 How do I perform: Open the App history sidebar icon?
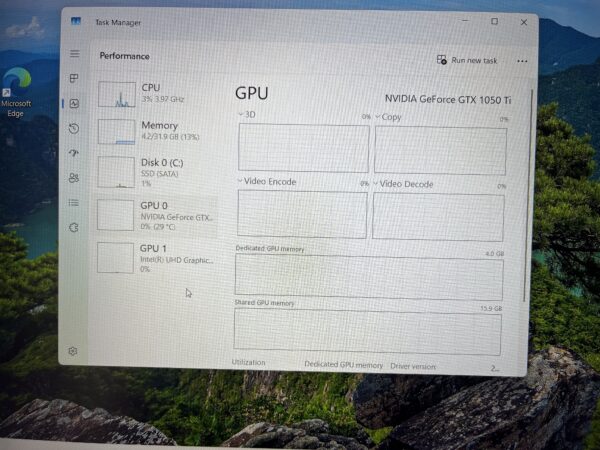coord(74,129)
